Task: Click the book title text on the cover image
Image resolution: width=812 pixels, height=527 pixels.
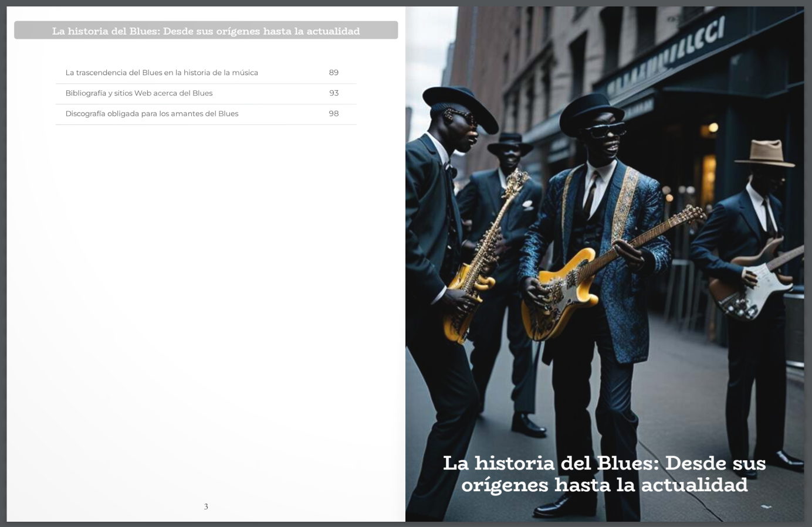Action: (604, 475)
